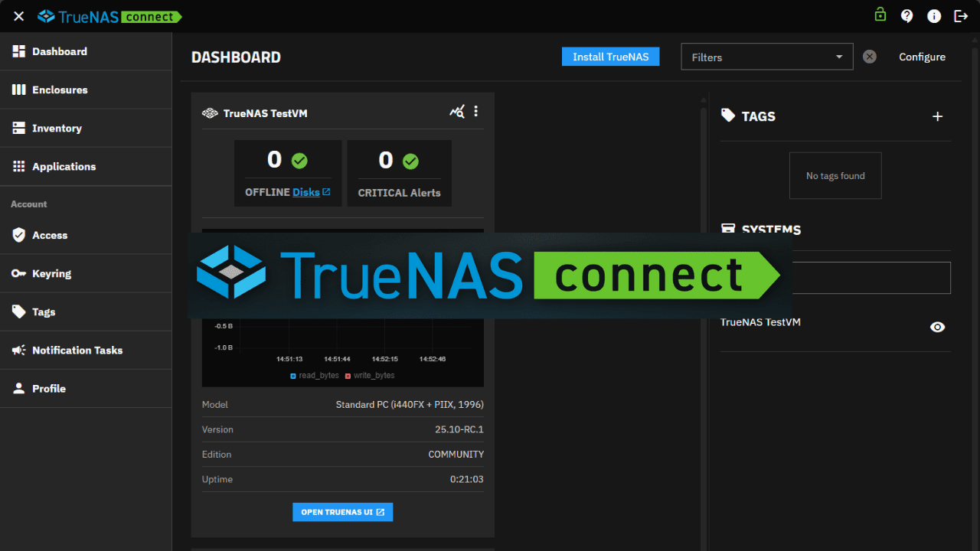Click the TAGS panel heading
The width and height of the screenshot is (980, 551).
[x=759, y=116]
